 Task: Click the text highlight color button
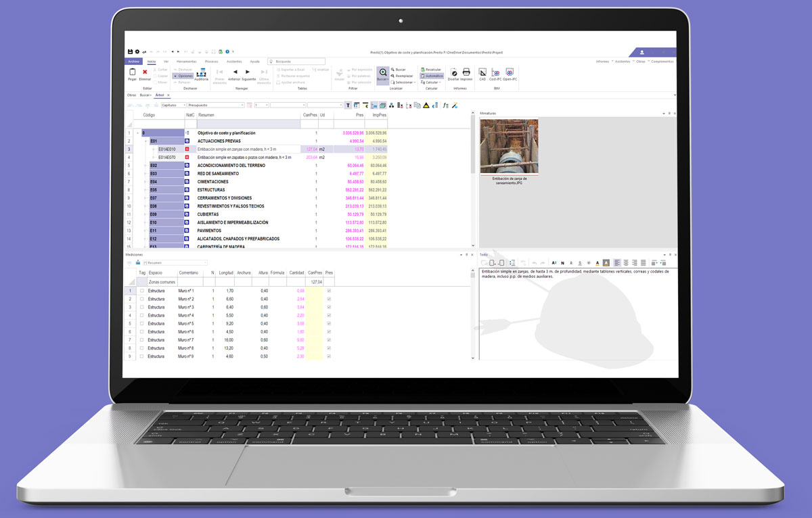click(x=606, y=262)
